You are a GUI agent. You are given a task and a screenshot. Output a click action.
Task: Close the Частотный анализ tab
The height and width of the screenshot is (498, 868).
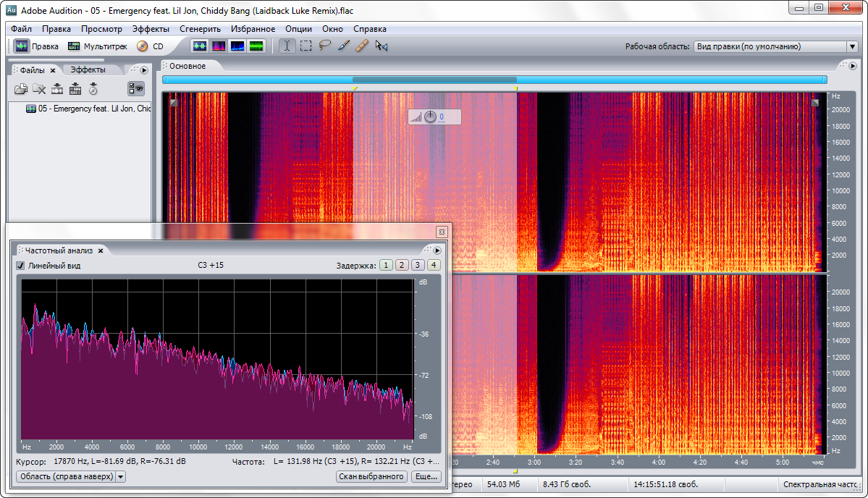pyautogui.click(x=101, y=250)
